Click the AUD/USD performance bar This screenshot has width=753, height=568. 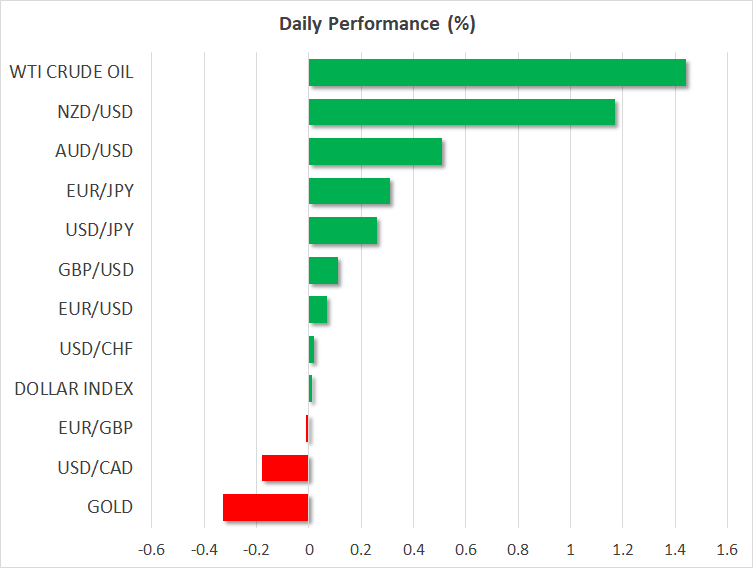coord(375,152)
